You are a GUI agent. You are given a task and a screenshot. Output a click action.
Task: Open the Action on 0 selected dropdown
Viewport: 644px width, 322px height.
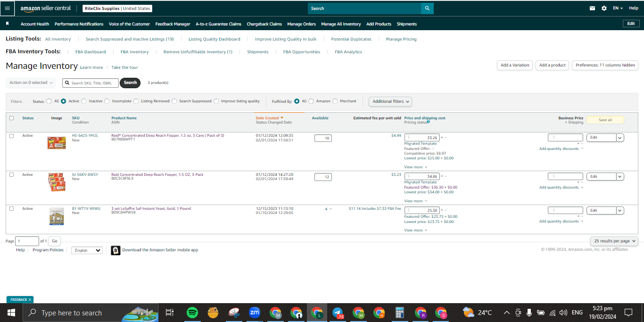coord(31,83)
